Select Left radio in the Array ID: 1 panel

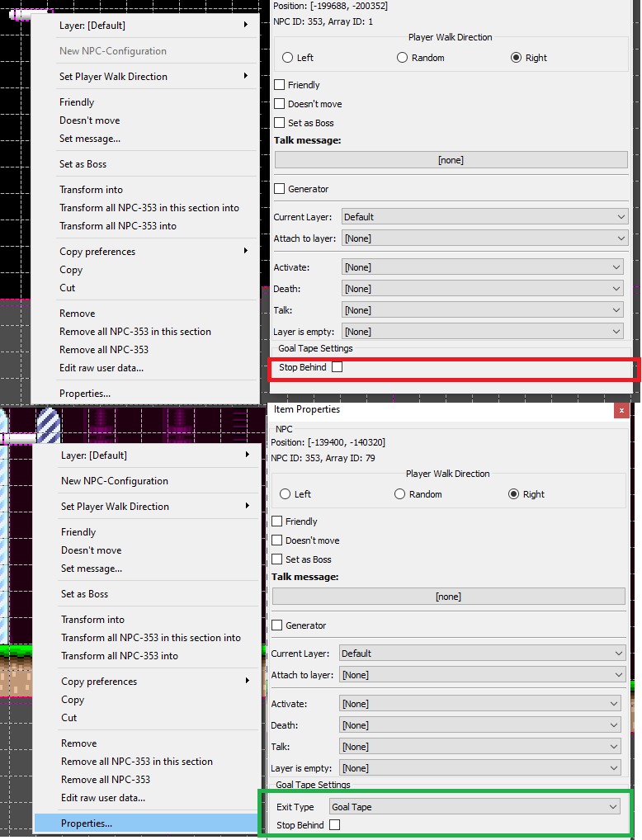pos(288,57)
